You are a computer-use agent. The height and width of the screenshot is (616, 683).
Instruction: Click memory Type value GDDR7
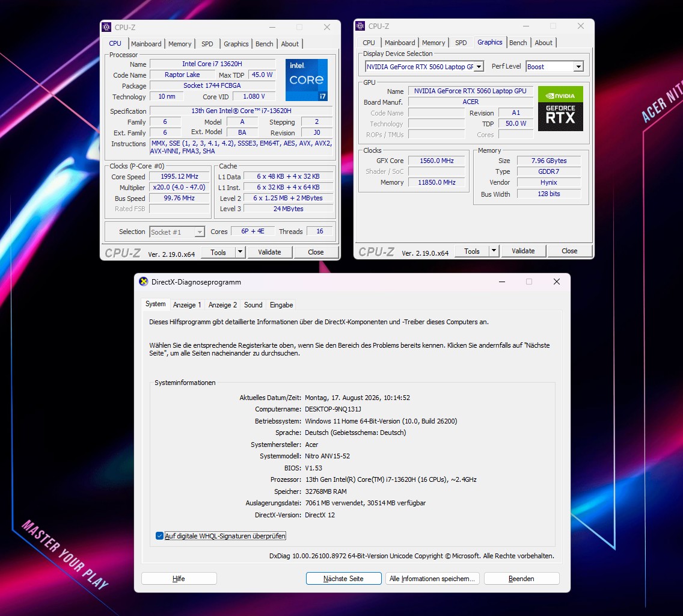[549, 171]
